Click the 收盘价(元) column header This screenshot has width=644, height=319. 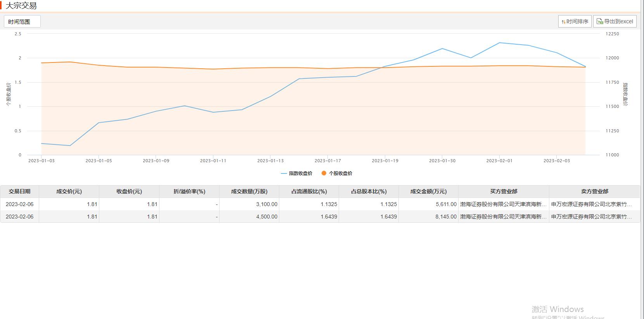129,191
